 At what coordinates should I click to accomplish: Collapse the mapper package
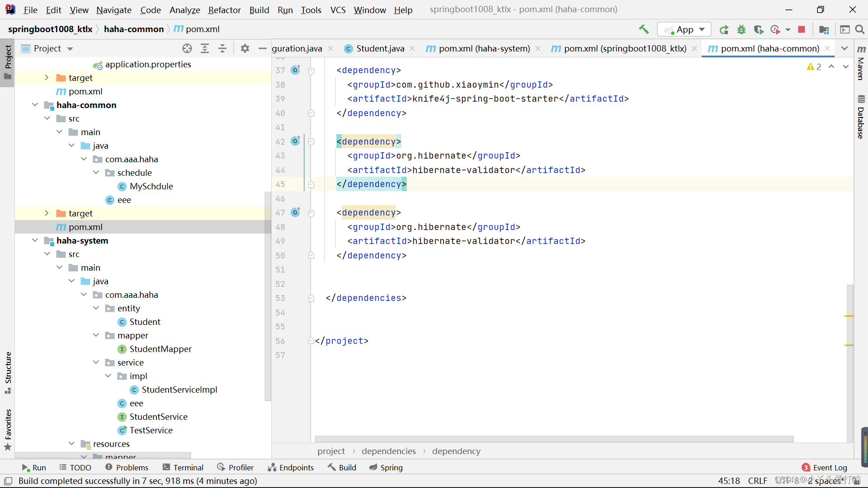96,335
